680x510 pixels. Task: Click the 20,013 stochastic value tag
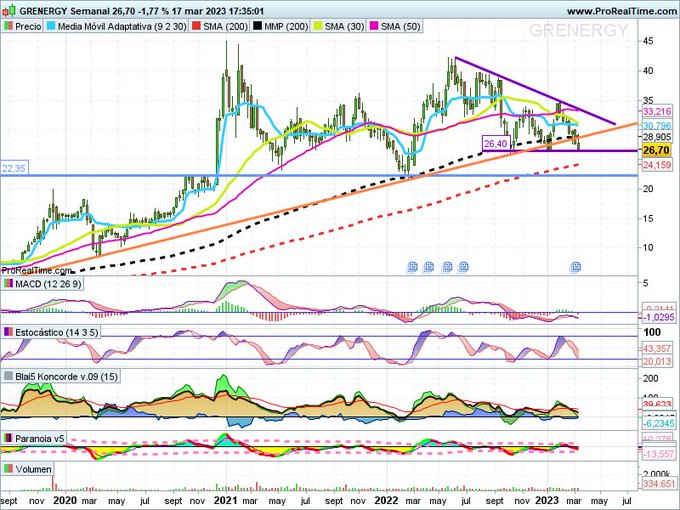click(x=657, y=361)
